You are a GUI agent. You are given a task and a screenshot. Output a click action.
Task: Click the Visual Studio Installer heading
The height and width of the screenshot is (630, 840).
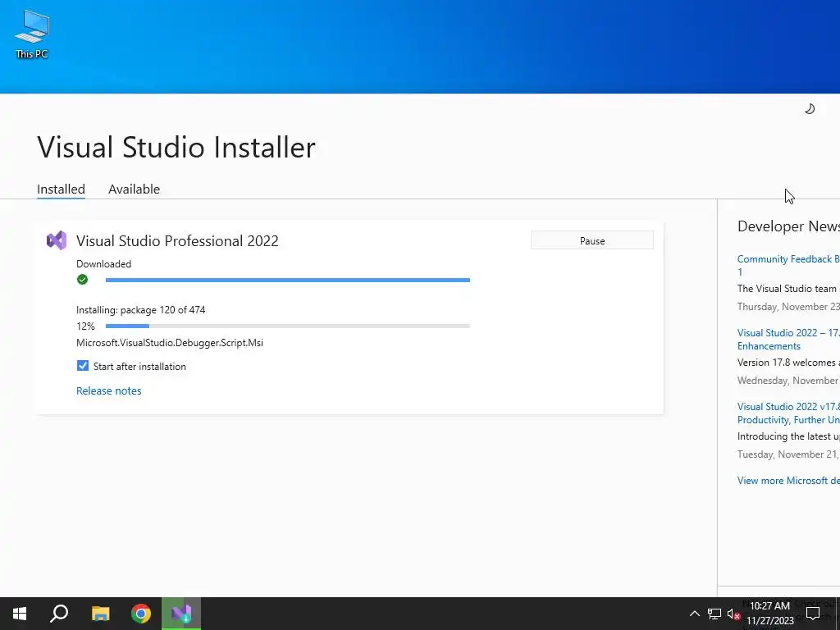click(176, 147)
